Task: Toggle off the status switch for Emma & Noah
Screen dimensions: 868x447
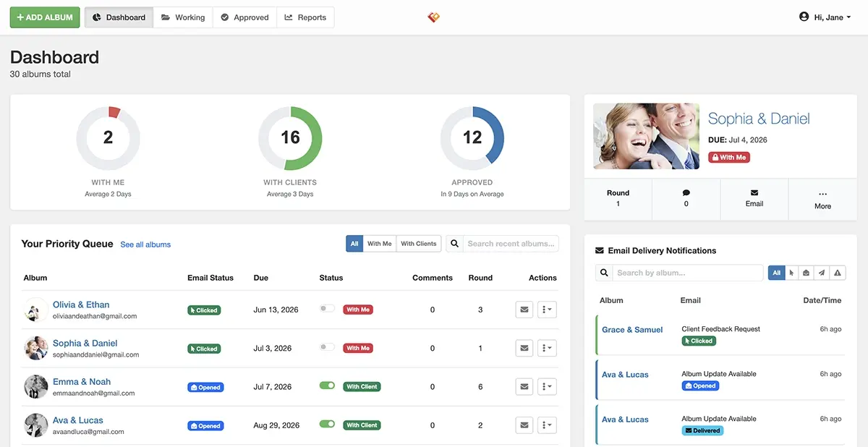Action: click(327, 386)
